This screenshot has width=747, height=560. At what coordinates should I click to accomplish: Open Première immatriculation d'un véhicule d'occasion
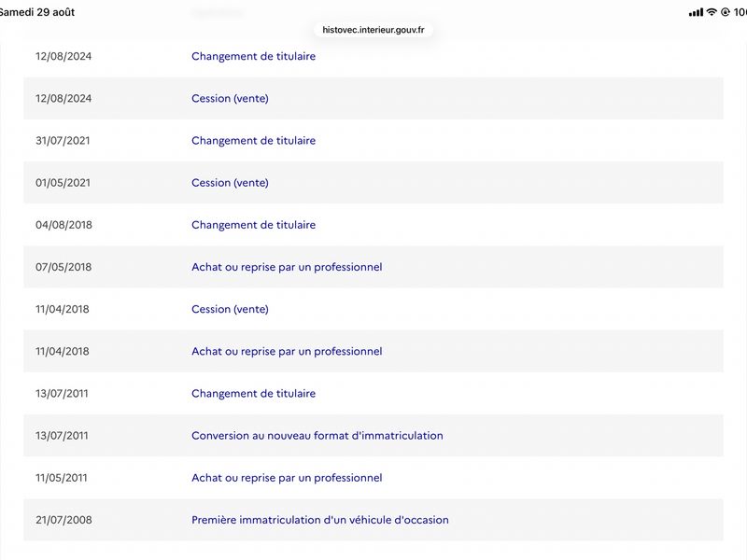(320, 520)
